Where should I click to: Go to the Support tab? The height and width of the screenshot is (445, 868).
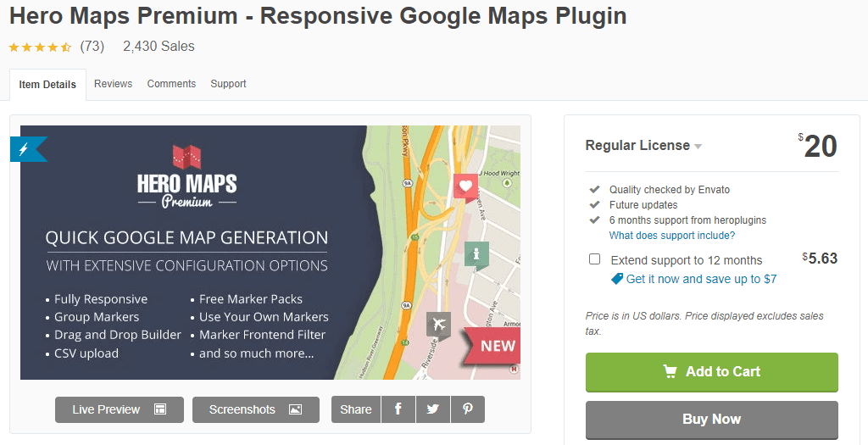point(228,84)
